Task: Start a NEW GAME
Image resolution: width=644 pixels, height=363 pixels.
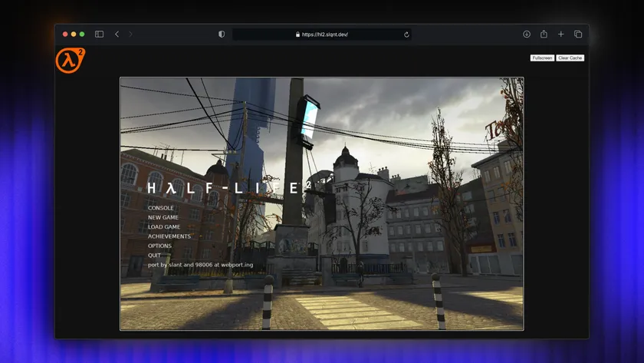Action: pyautogui.click(x=163, y=217)
